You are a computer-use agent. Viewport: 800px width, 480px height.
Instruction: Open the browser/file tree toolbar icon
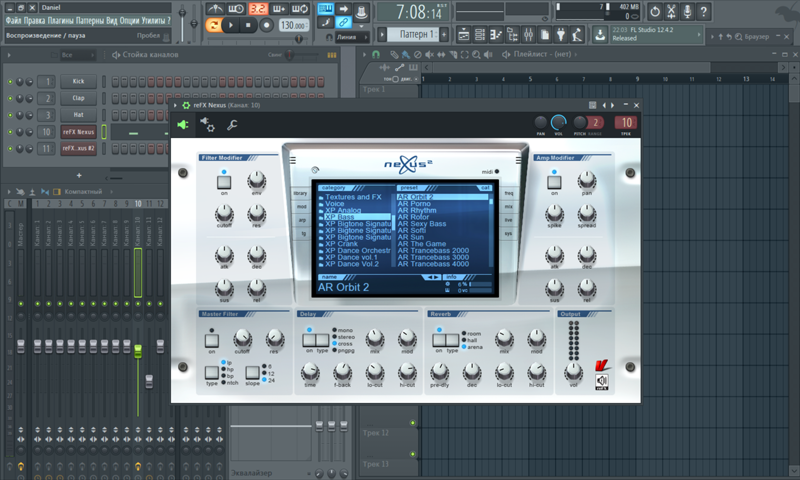512,35
